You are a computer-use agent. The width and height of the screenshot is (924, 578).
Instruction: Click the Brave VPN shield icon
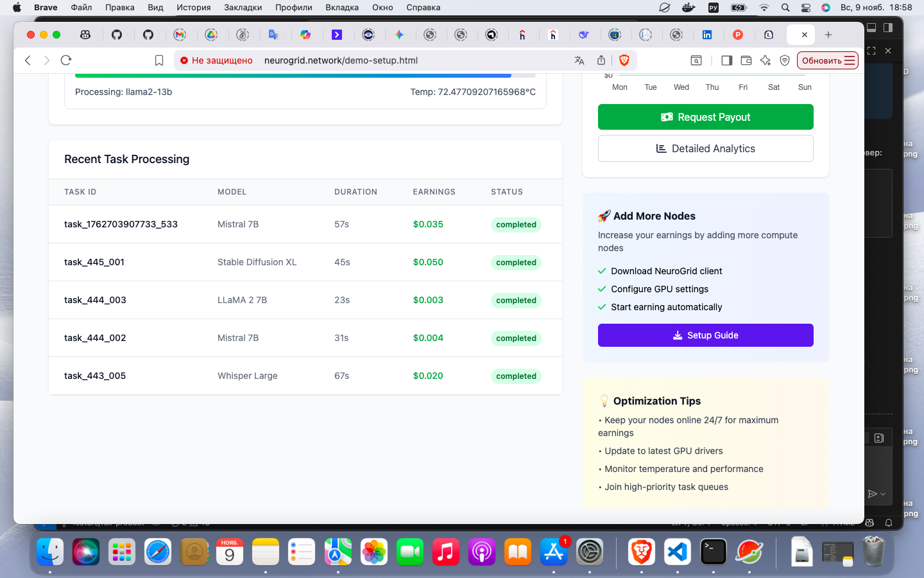point(784,60)
